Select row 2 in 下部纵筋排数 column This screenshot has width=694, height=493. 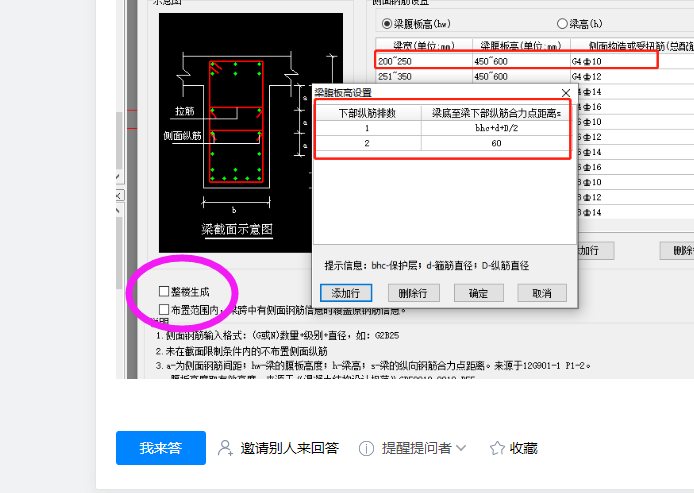pos(367,143)
